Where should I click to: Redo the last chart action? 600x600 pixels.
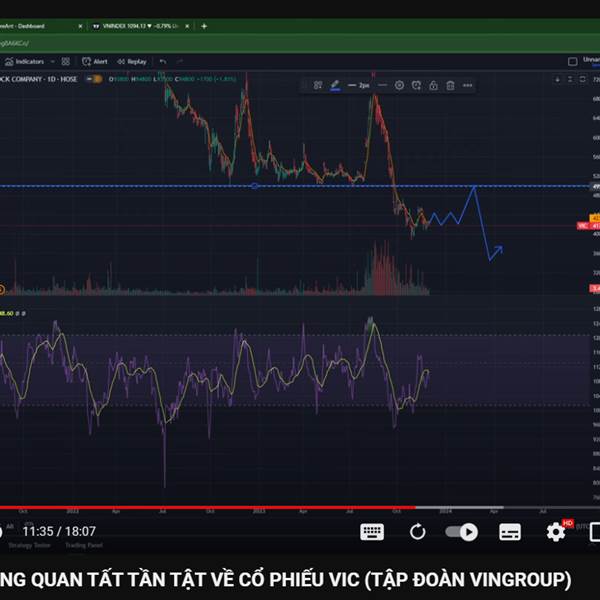[x=180, y=62]
